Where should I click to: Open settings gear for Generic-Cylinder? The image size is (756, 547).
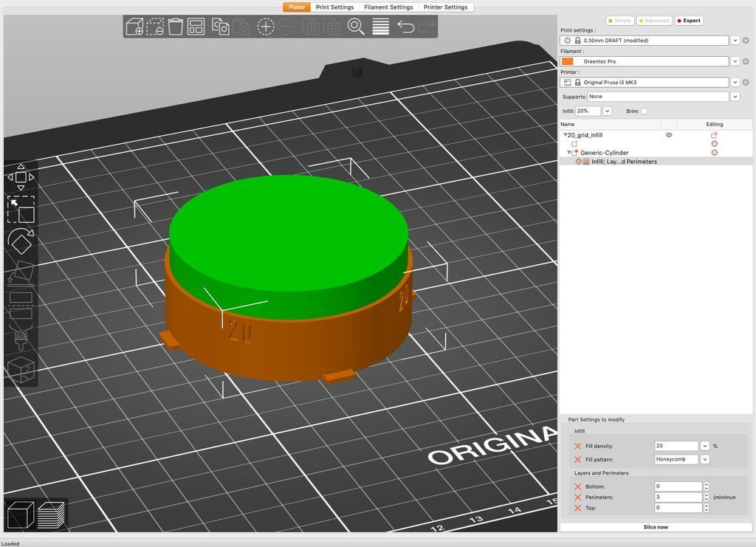(714, 153)
